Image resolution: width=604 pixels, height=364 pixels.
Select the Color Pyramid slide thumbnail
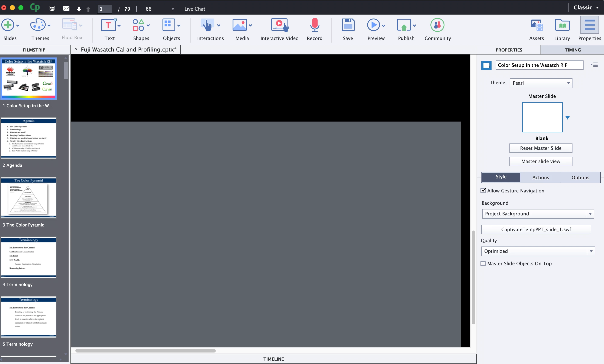(x=29, y=197)
